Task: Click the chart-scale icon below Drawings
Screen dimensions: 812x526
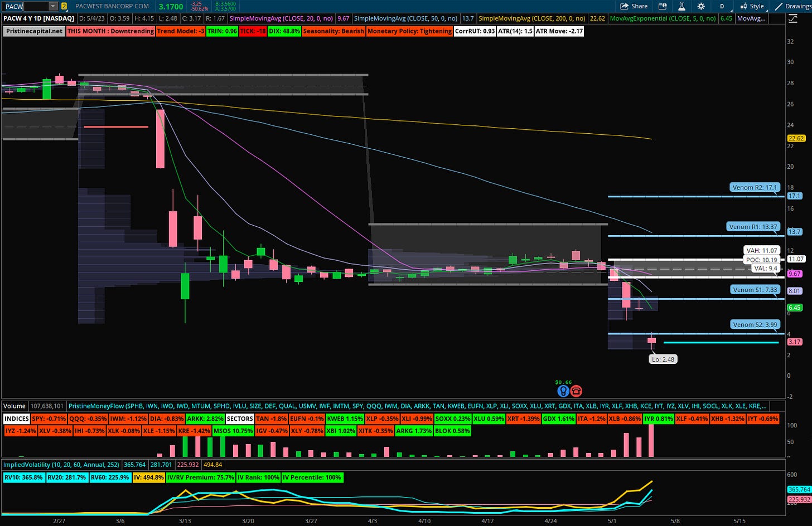Action: point(794,18)
